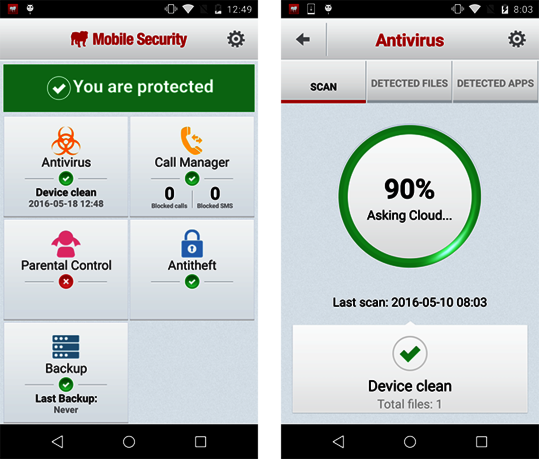Screen dimensions: 539x459
Task: Tap the You are protected banner
Action: [x=129, y=88]
